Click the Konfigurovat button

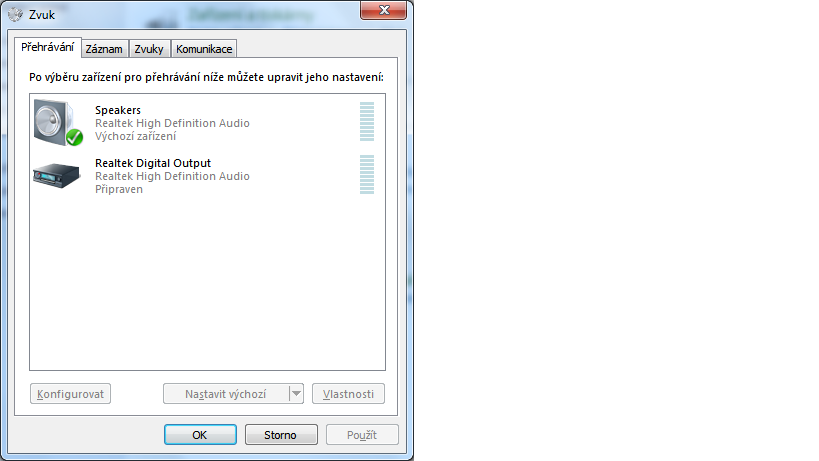coord(71,394)
